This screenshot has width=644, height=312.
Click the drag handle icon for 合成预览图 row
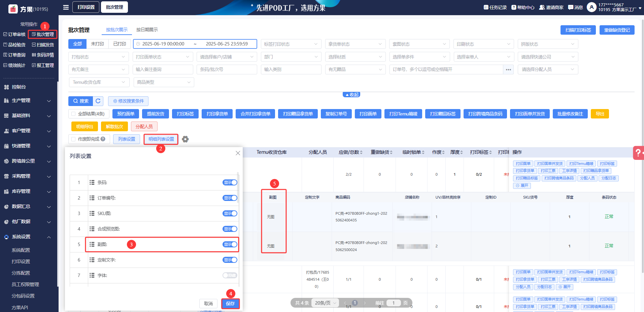pyautogui.click(x=92, y=229)
